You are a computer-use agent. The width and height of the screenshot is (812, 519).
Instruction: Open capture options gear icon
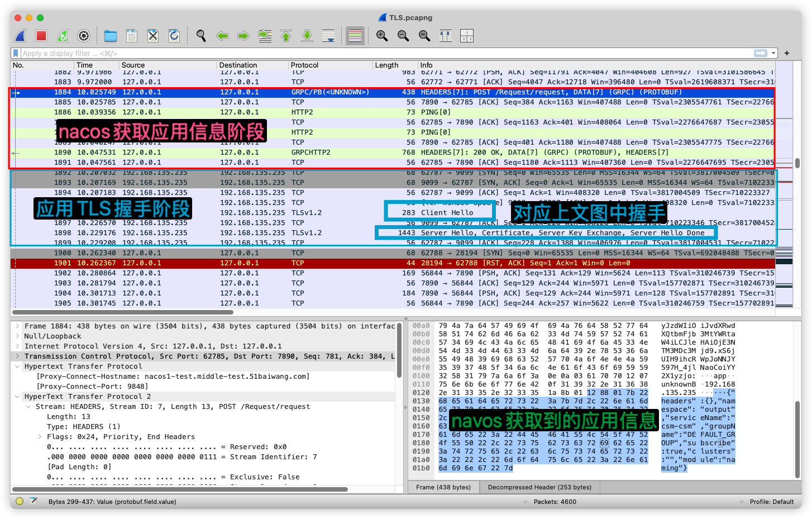(84, 36)
